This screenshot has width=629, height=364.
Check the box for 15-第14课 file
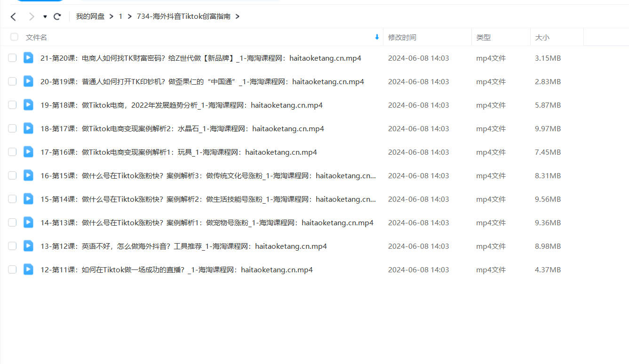point(12,199)
